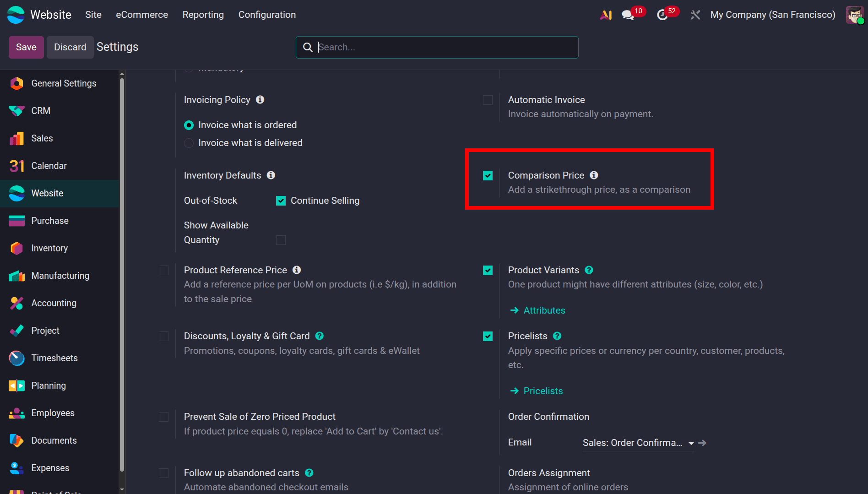
Task: Open the activities clock icon with 52 badge
Action: tap(662, 15)
